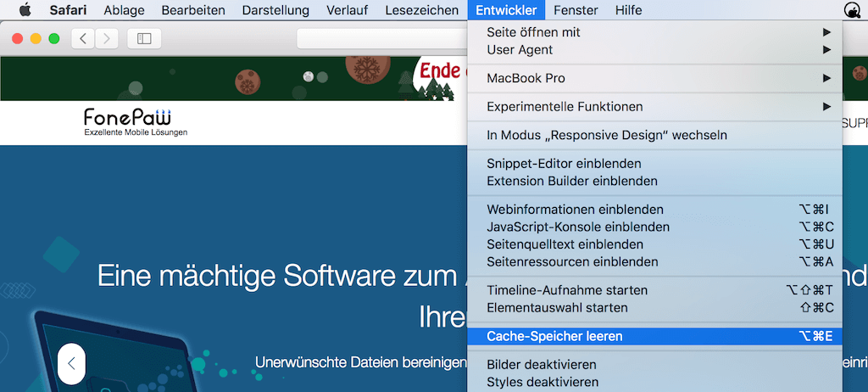
Task: Click the Safari address bar
Action: 382,38
